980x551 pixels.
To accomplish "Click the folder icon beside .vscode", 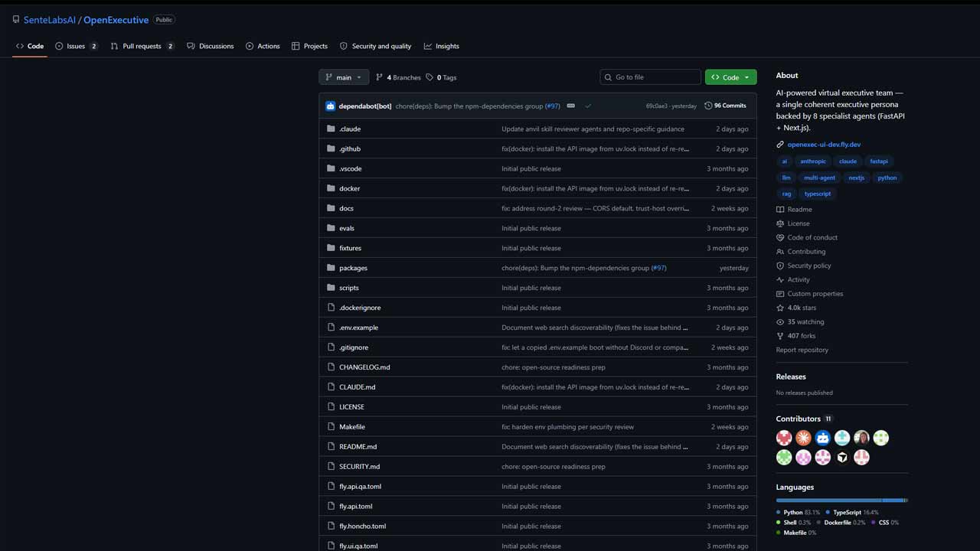I will point(331,168).
